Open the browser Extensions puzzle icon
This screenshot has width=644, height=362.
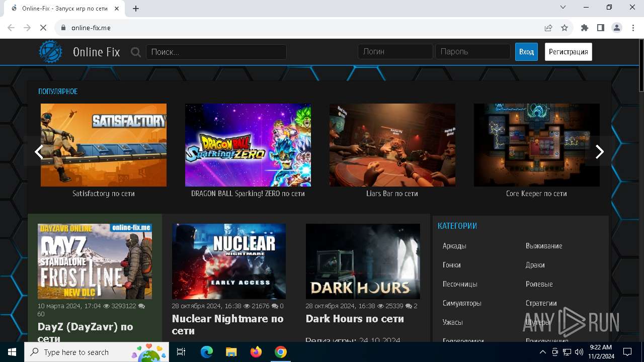coord(585,28)
